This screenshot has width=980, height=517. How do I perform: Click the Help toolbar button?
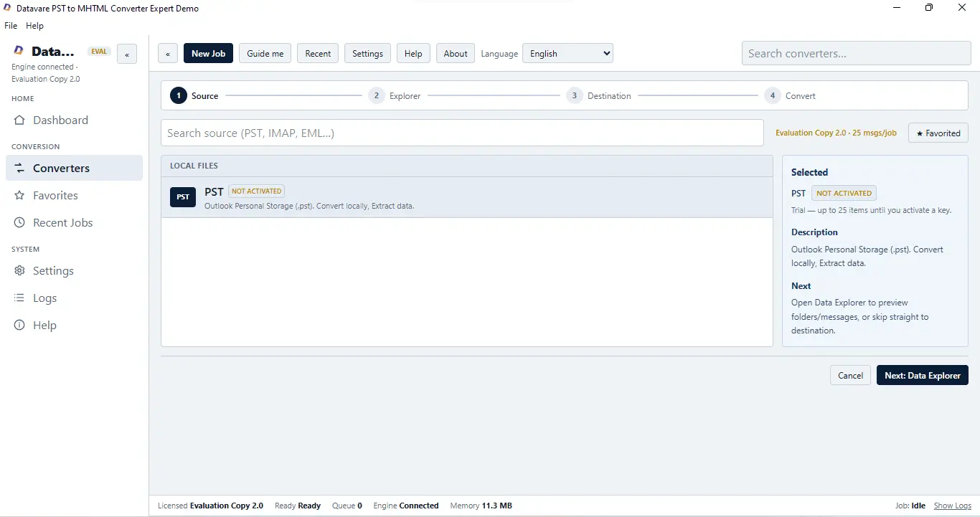[x=413, y=54]
